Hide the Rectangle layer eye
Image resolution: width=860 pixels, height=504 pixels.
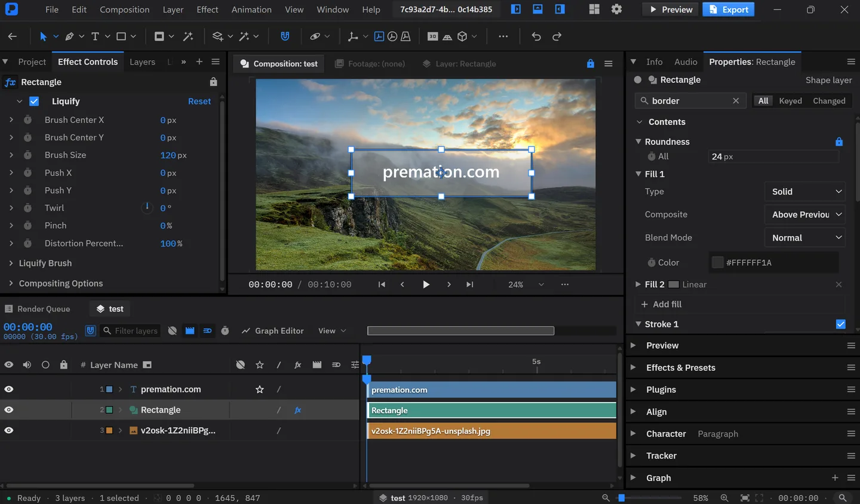(9, 410)
